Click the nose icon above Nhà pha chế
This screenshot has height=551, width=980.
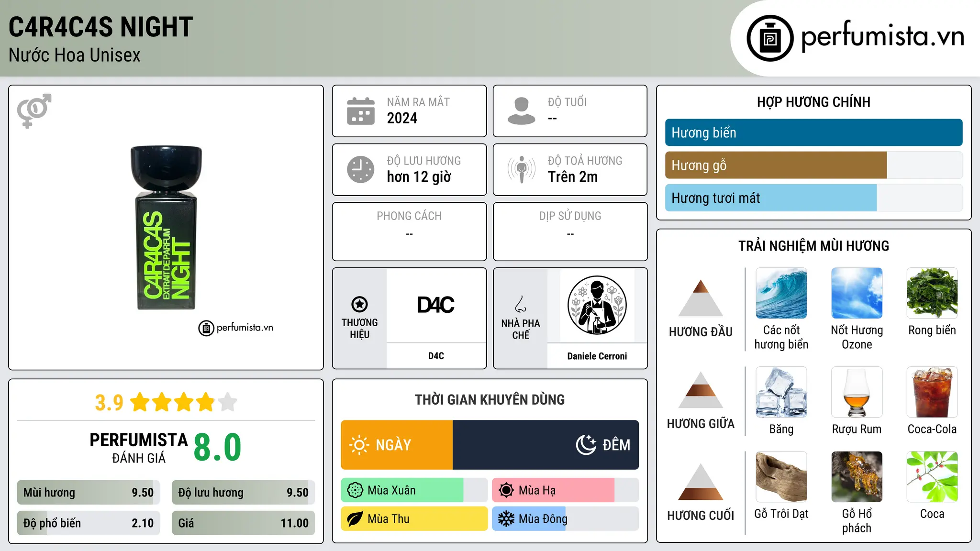coord(521,304)
